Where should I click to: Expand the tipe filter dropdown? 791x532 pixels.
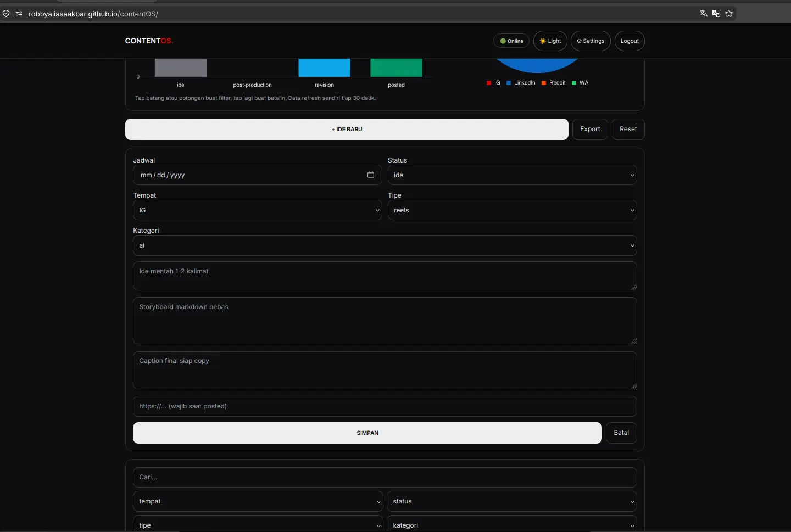[x=258, y=524]
